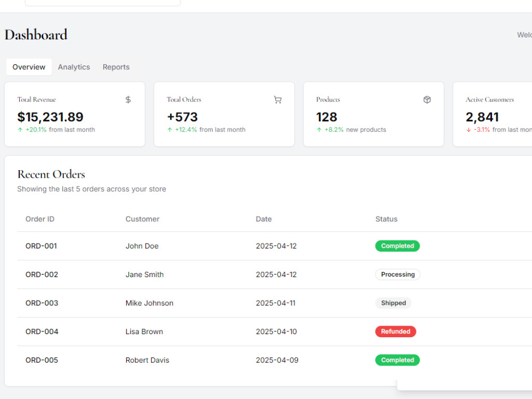Click the date 2025-04-12 for John Doe
Viewport: 532px width, 399px height.
[276, 246]
